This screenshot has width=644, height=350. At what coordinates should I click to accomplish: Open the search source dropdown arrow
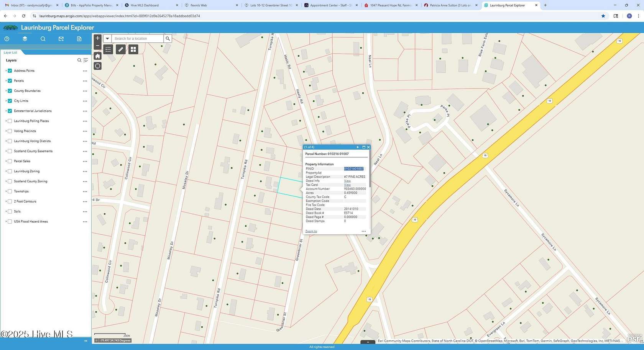click(x=107, y=38)
